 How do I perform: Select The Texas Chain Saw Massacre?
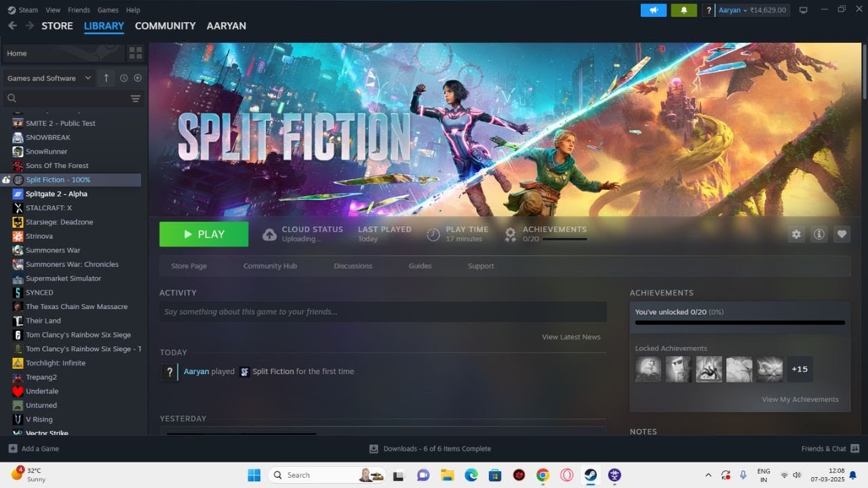(x=77, y=306)
